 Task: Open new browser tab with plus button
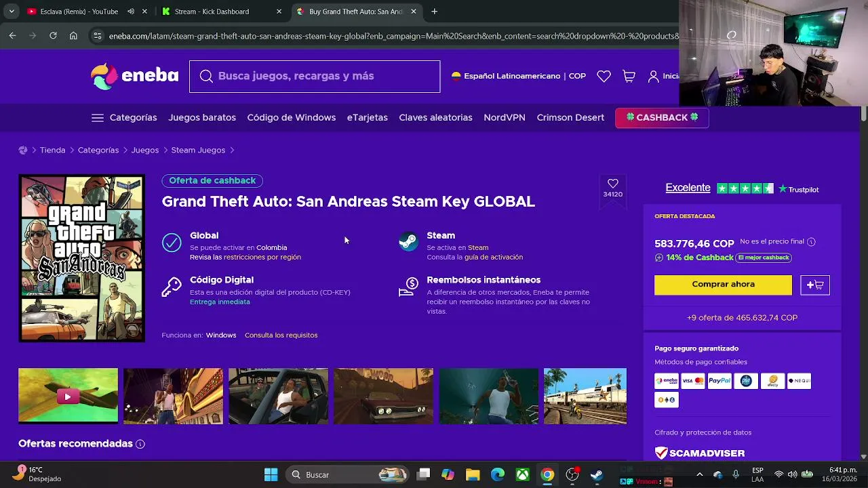(434, 12)
